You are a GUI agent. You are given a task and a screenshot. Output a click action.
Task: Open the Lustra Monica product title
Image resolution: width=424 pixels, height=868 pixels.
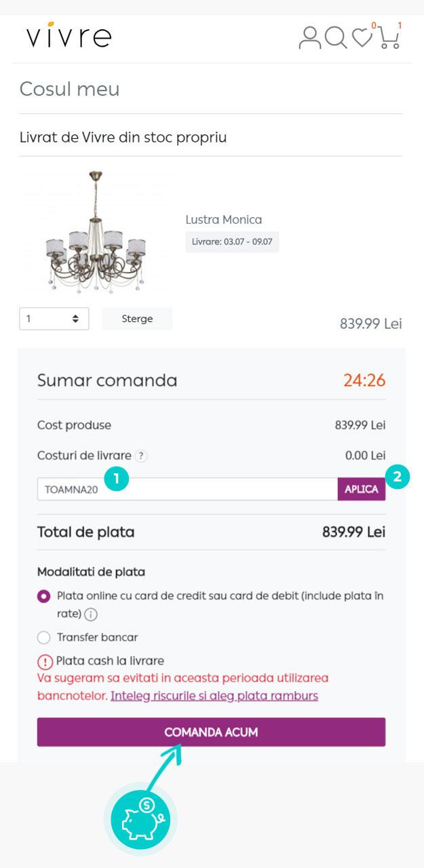(x=224, y=220)
